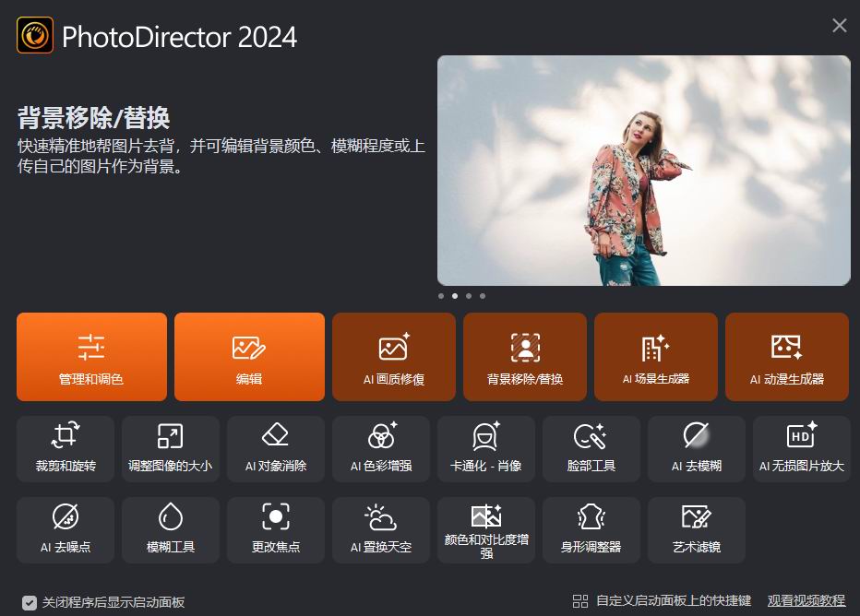Viewport: 860px width, 616px height.
Task: Select 裁剪和旋转 tool
Action: (66, 449)
